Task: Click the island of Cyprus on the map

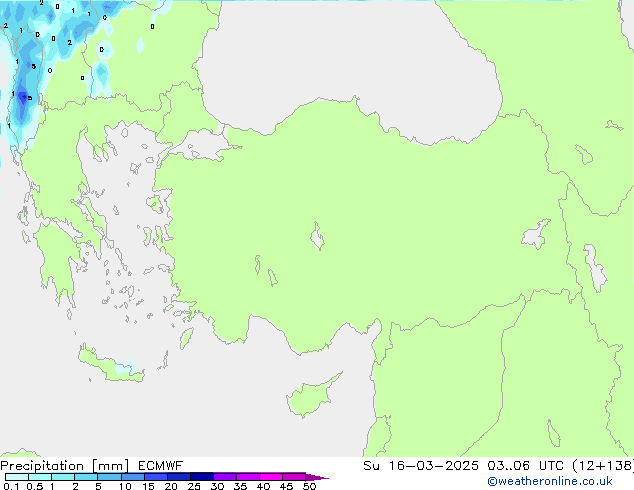Action: coord(311,396)
